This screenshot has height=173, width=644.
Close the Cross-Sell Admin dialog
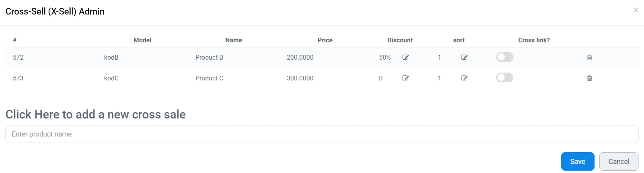coord(635,10)
